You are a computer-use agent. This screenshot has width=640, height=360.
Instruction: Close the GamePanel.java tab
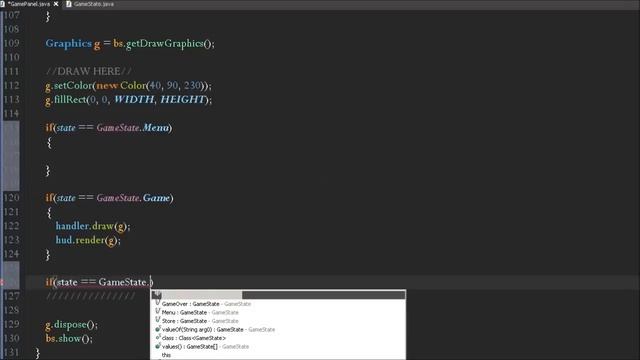(x=56, y=4)
